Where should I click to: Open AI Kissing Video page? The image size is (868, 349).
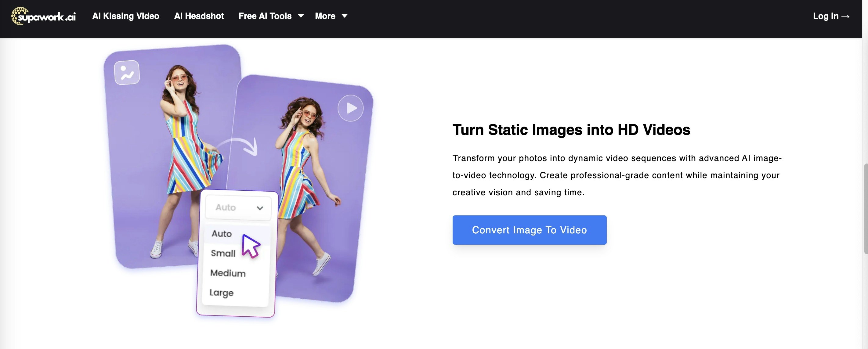tap(126, 16)
